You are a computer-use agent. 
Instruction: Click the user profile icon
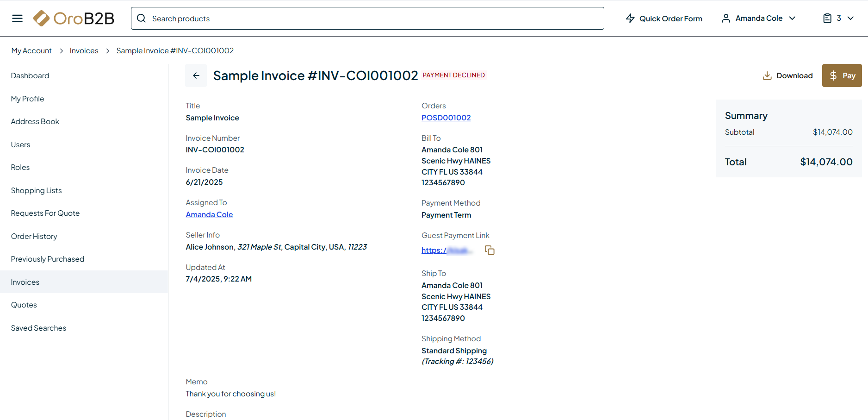point(726,19)
